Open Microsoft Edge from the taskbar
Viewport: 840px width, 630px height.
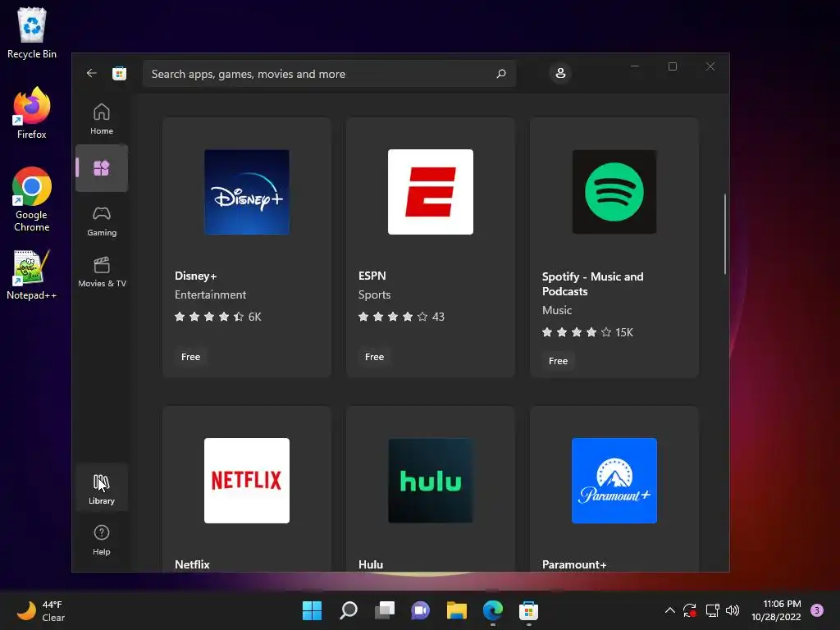(x=493, y=610)
